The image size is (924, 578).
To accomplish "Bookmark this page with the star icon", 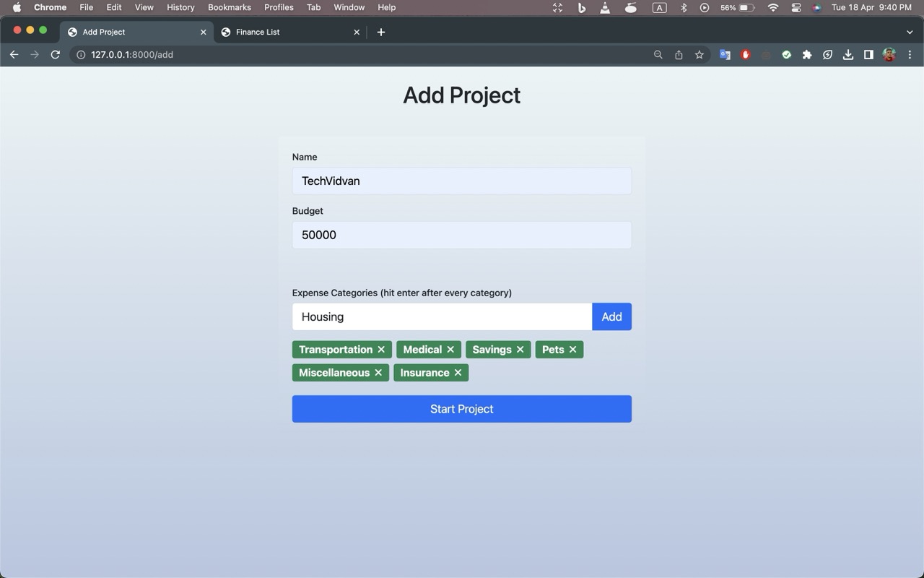I will click(x=699, y=55).
